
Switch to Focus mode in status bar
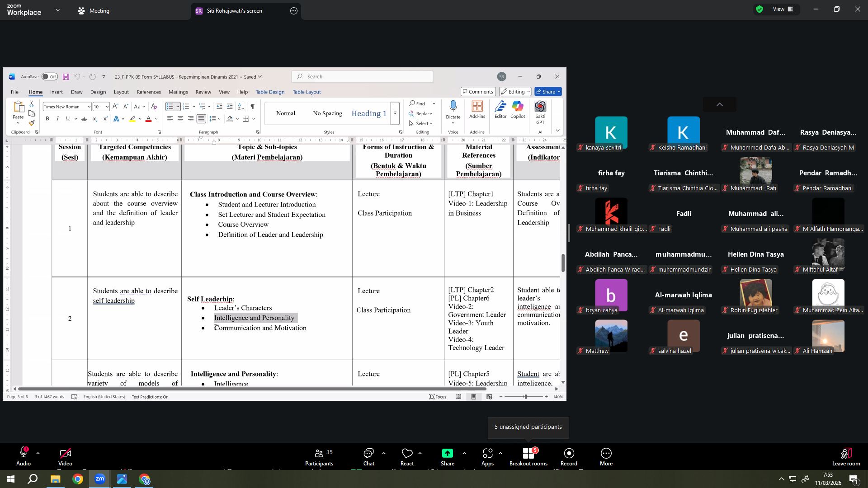pyautogui.click(x=438, y=397)
